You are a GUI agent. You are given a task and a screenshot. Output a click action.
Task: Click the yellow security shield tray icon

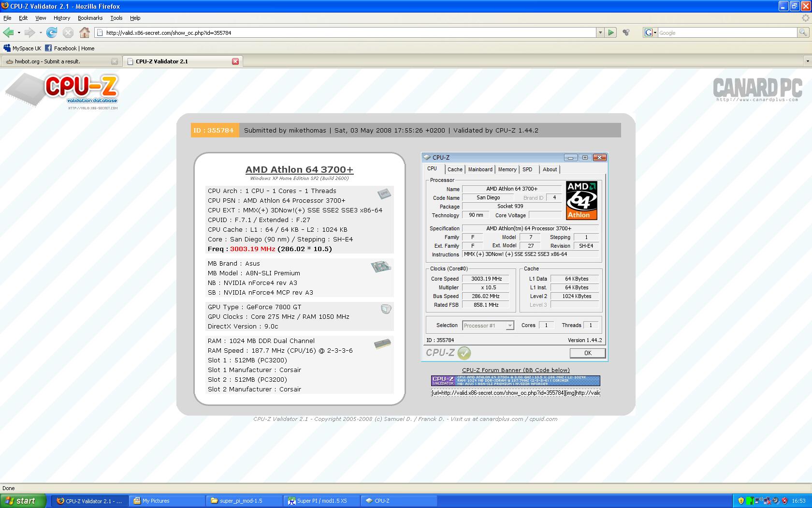(x=740, y=501)
